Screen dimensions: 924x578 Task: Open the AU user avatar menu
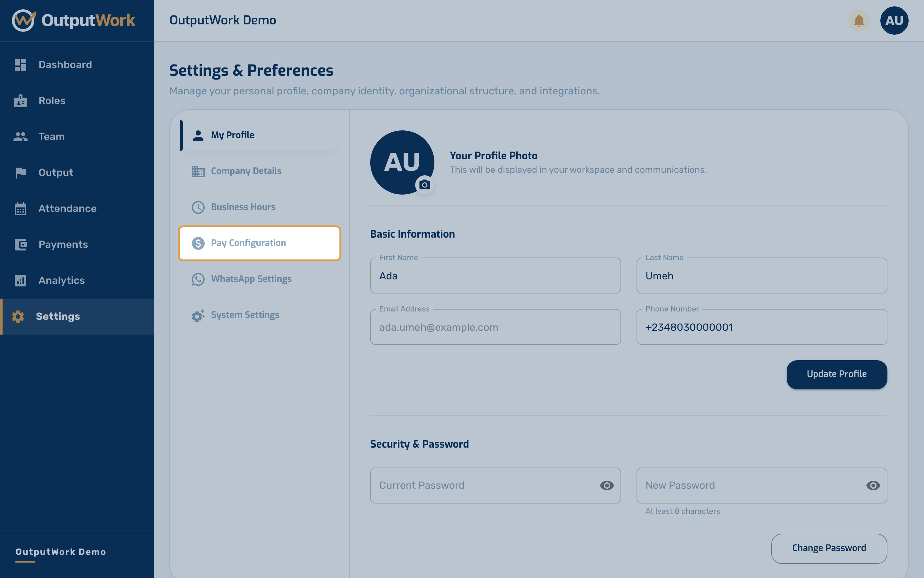click(x=894, y=21)
